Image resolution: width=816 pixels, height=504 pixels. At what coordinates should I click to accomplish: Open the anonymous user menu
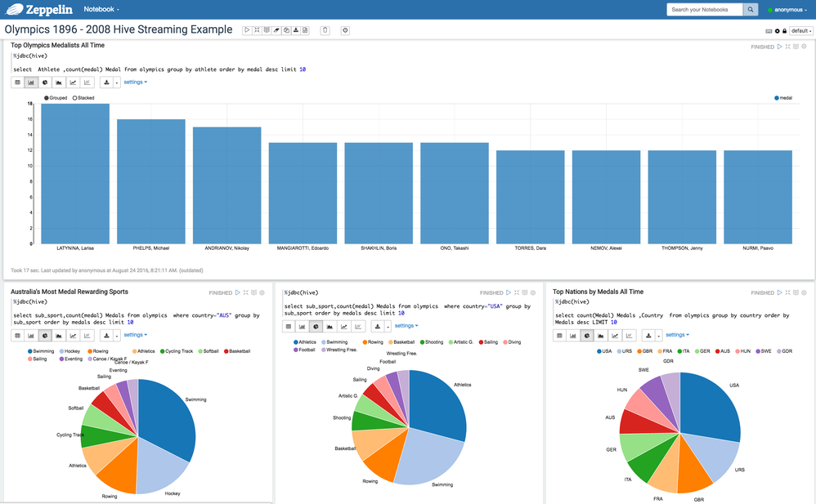pyautogui.click(x=788, y=10)
